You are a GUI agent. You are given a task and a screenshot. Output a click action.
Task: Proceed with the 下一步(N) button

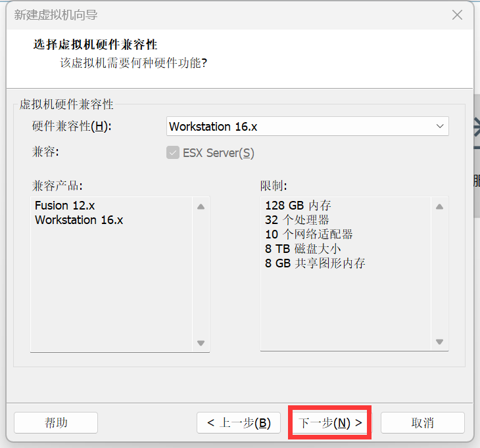[330, 422]
